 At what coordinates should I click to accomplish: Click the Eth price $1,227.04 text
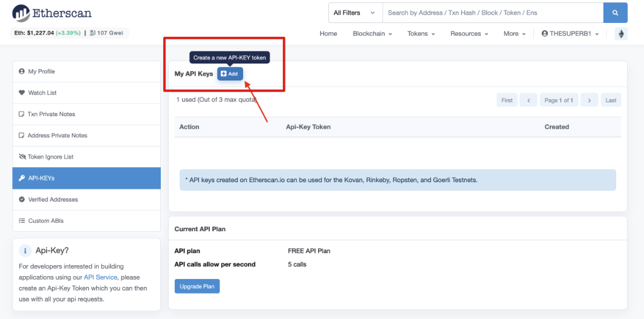34,33
